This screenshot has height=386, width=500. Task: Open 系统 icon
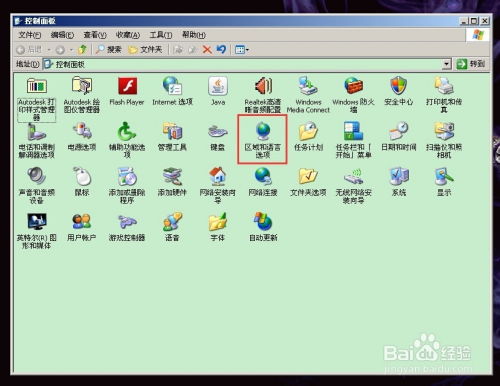point(399,176)
